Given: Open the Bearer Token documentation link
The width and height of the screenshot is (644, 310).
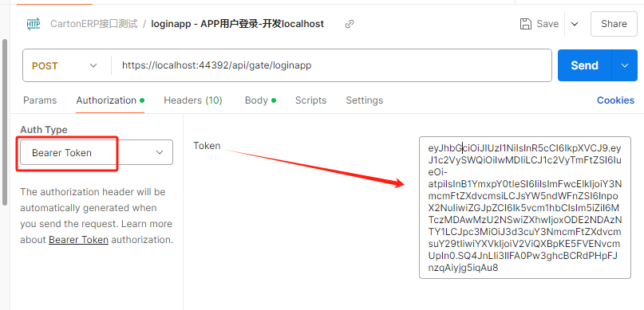Looking at the screenshot, I should (78, 240).
